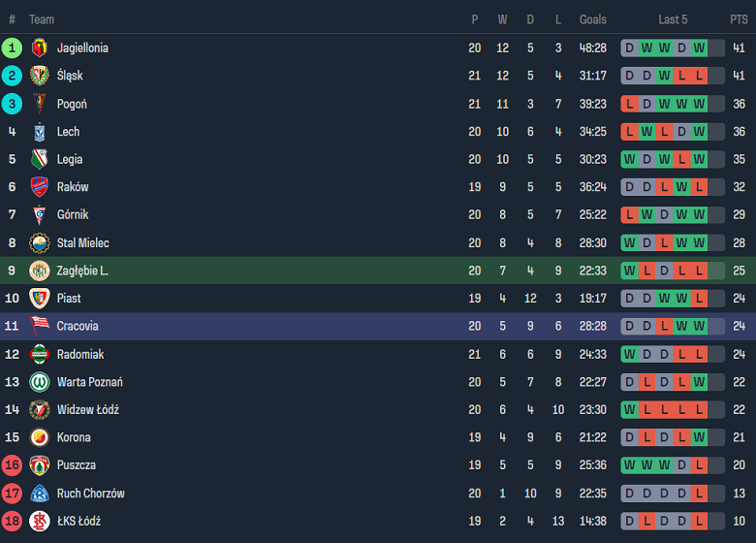Screen dimensions: 756x543
Task: Open the Cracovia team link
Action: tap(78, 326)
